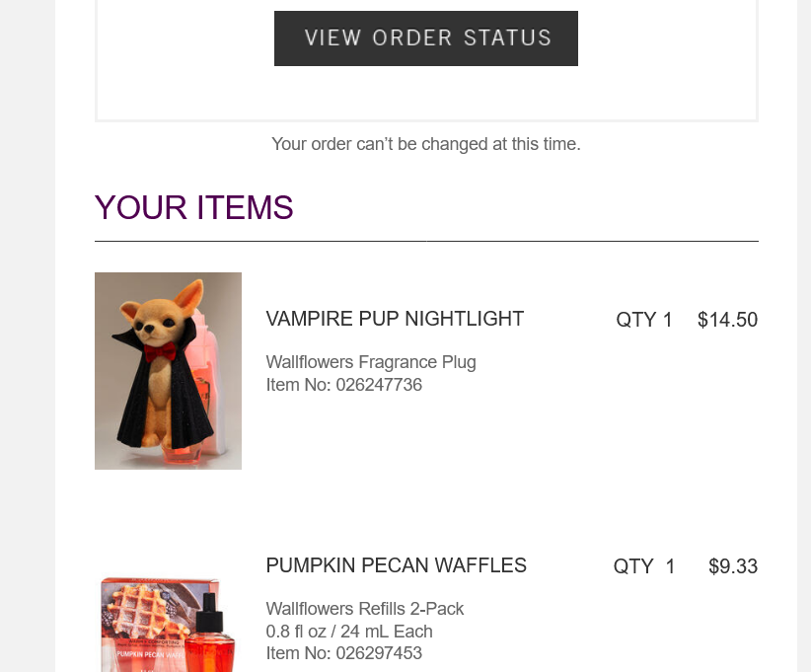The height and width of the screenshot is (672, 811).
Task: Select the Wallflowers Fragrance Plug description
Action: [x=371, y=362]
